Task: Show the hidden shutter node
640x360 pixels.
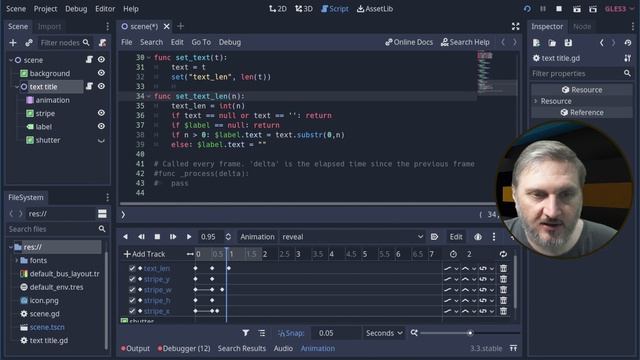Action: point(101,140)
